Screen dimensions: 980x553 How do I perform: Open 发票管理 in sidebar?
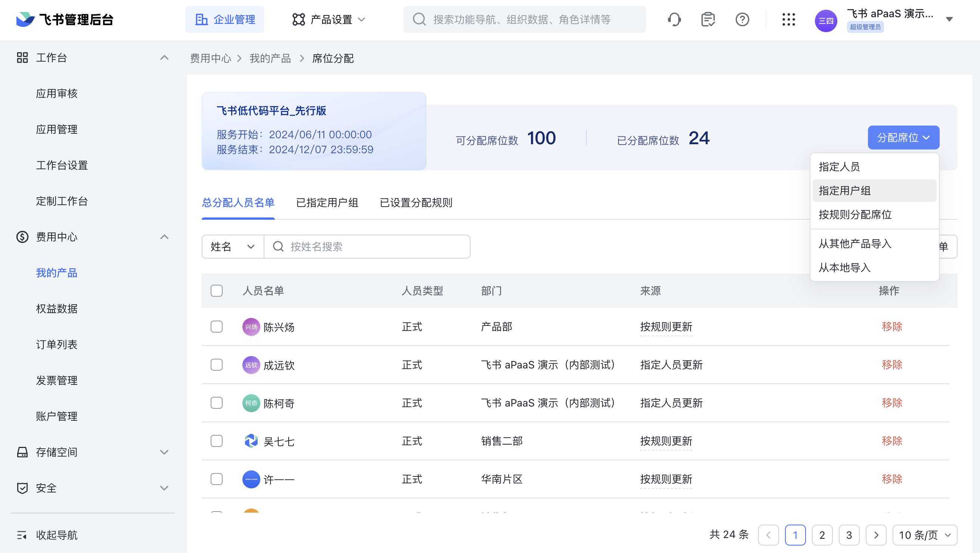[57, 380]
